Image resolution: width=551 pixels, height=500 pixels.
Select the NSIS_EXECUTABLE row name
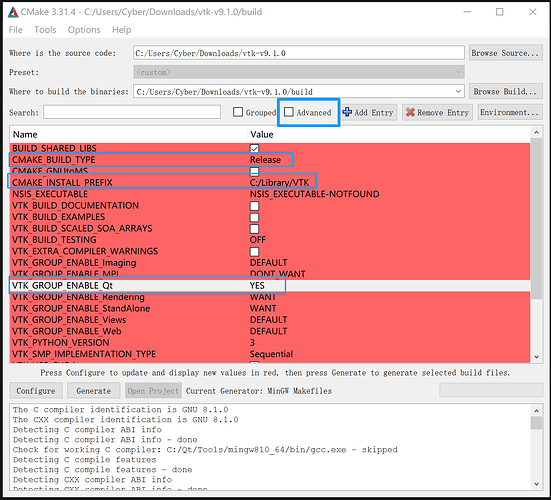(x=50, y=194)
